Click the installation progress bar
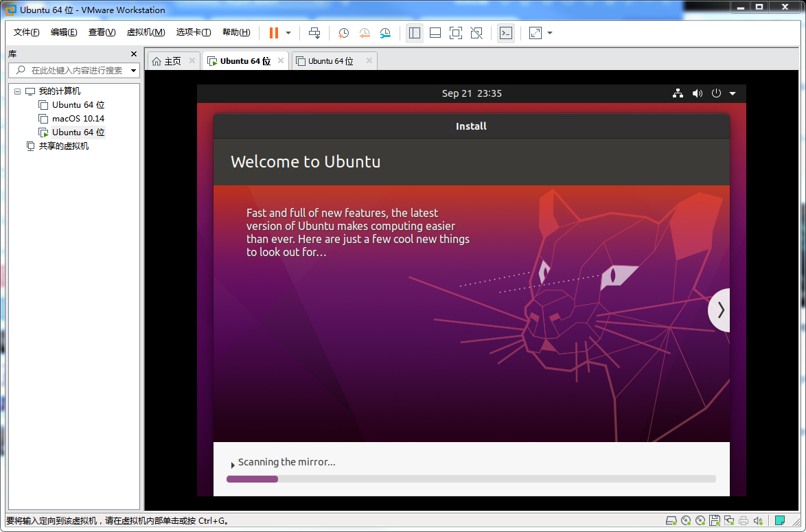The width and height of the screenshot is (806, 532). 471,479
